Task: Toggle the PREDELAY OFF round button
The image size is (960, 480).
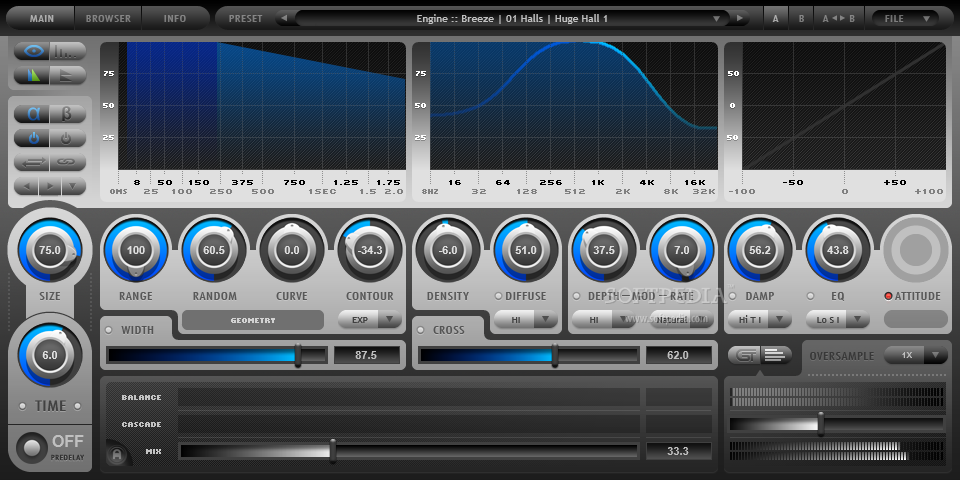Action: (x=31, y=449)
